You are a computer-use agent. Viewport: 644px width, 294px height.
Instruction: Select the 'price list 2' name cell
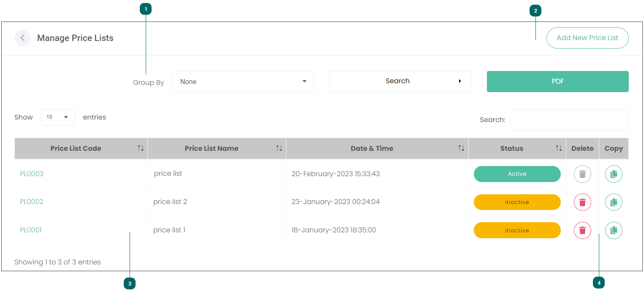(217, 202)
